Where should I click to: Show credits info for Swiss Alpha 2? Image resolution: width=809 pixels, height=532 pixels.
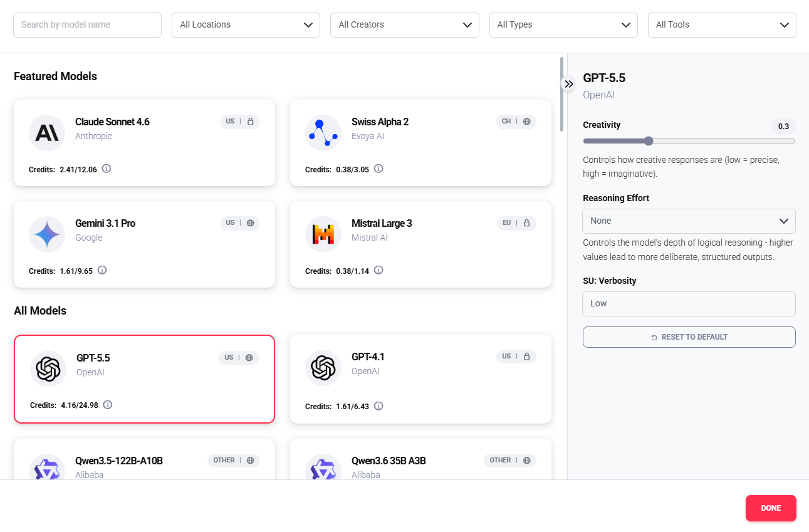(378, 169)
